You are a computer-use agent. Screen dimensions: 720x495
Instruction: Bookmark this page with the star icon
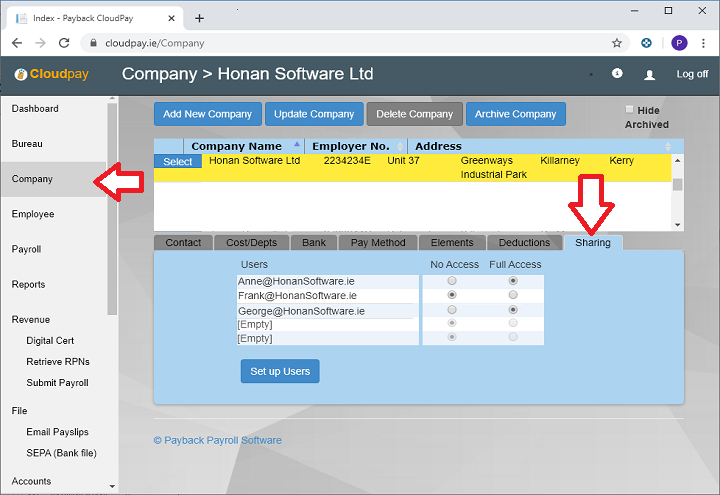tap(617, 43)
